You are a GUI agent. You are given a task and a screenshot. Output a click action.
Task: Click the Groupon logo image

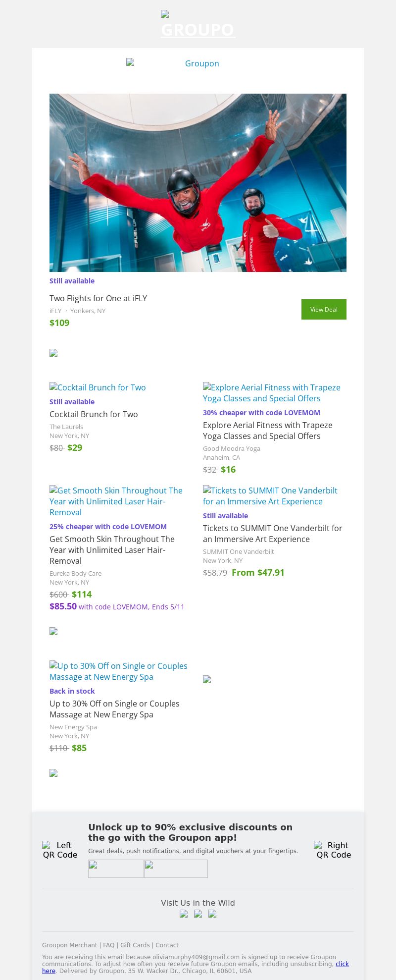tap(198, 63)
